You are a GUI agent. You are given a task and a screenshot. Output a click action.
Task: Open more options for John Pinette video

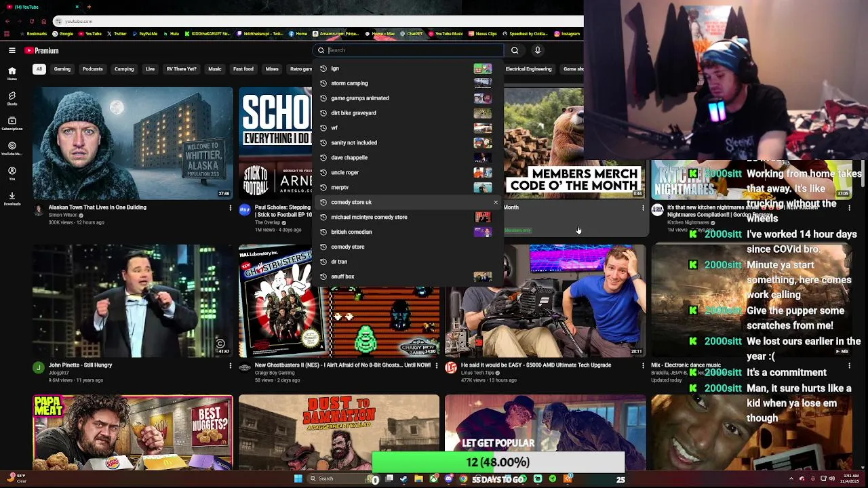click(231, 366)
